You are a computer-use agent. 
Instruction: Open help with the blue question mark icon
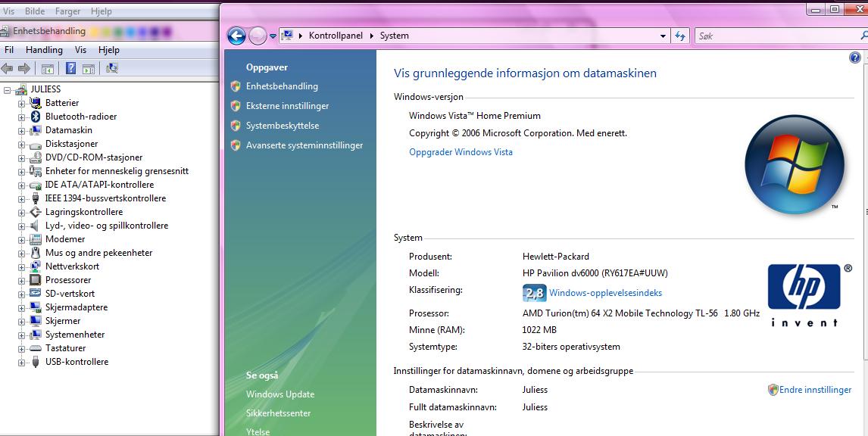(854, 58)
